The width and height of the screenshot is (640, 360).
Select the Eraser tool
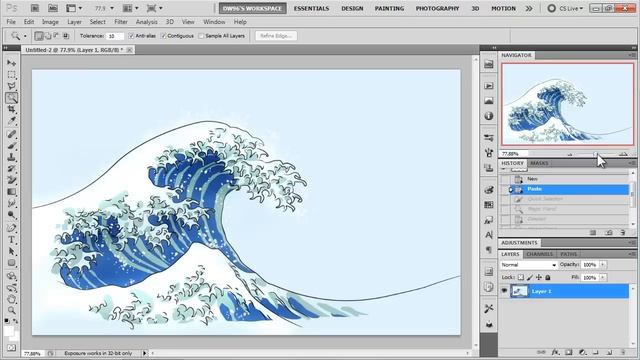[11, 180]
